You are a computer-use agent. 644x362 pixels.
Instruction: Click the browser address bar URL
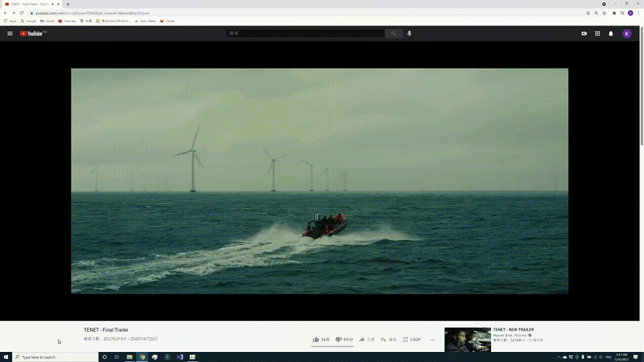[93, 13]
